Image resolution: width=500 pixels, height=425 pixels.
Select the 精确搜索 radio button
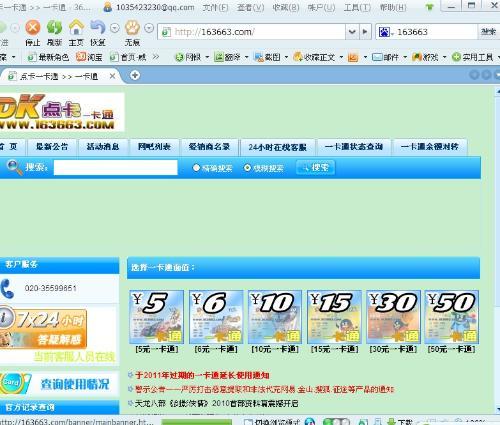click(x=196, y=168)
